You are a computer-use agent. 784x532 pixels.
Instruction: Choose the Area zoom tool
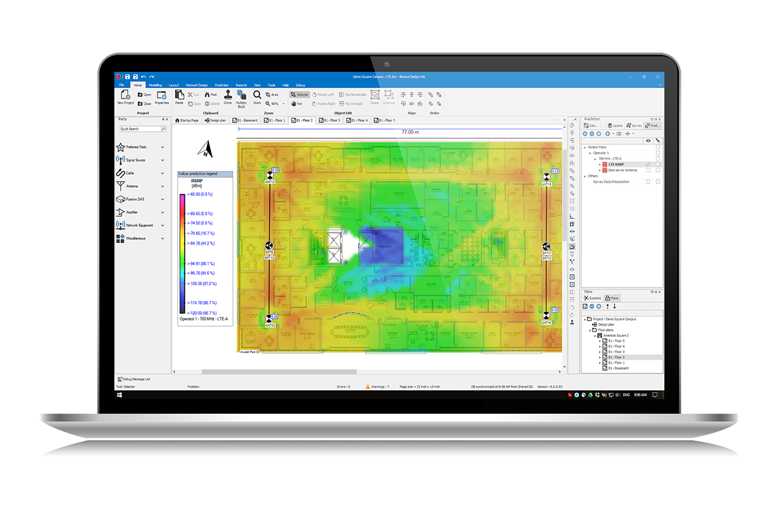tap(272, 95)
